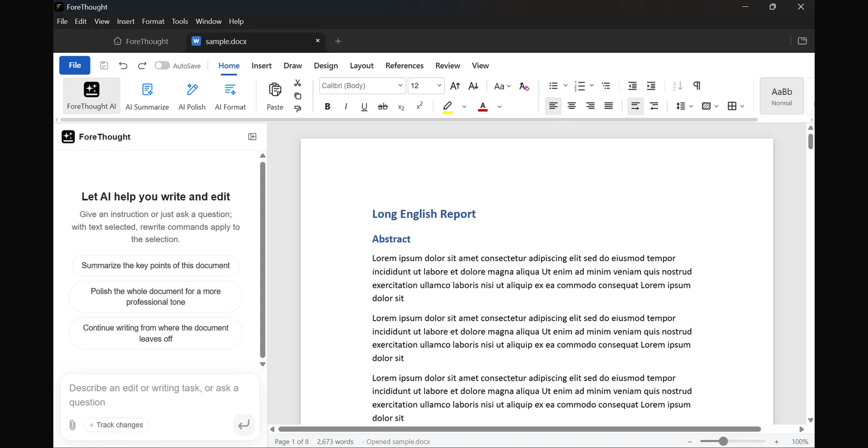
Task: Click the multilevel list icon
Action: pos(606,86)
